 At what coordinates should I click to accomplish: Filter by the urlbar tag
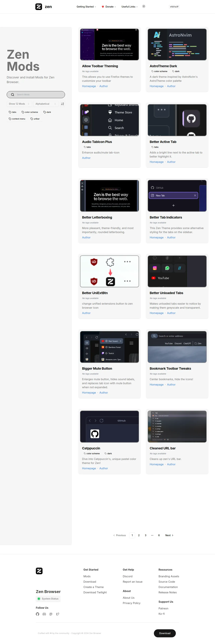click(35, 119)
